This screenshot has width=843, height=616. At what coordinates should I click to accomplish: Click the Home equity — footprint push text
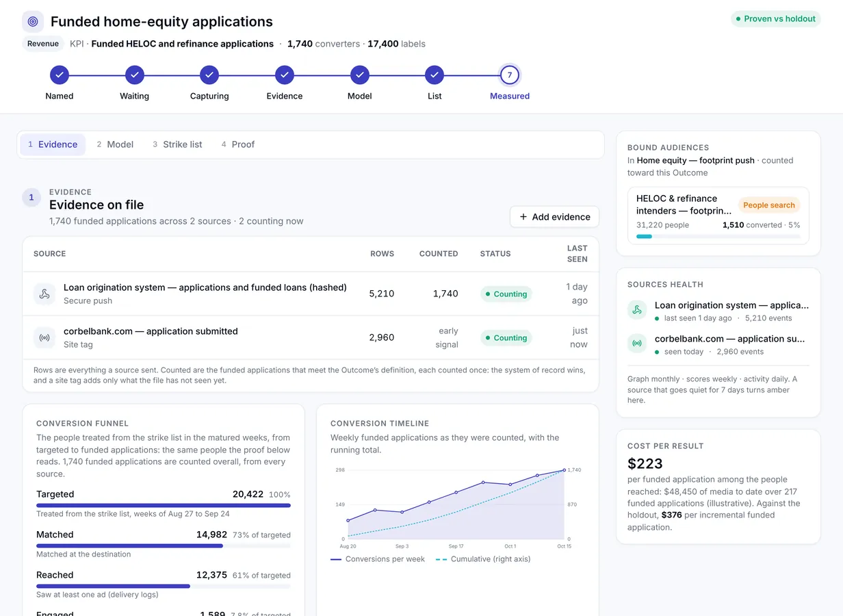pos(696,161)
